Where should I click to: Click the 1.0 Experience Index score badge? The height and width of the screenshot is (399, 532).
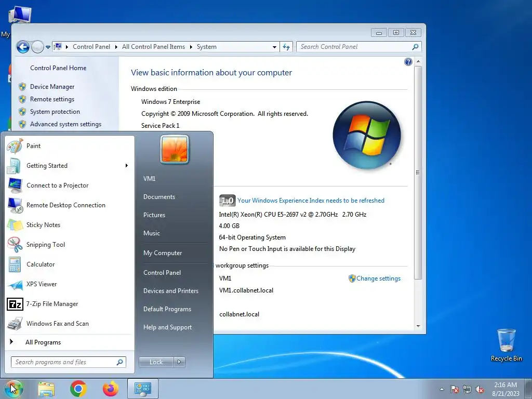point(227,201)
